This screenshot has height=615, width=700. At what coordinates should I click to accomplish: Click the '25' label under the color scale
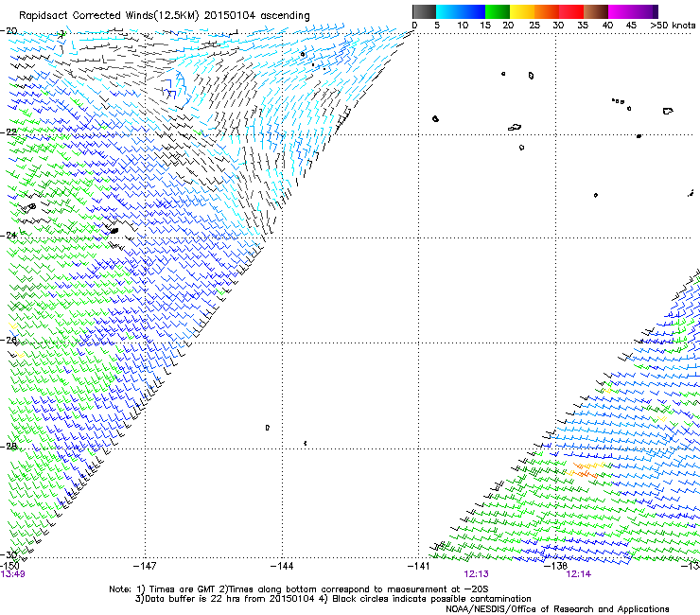(x=534, y=26)
